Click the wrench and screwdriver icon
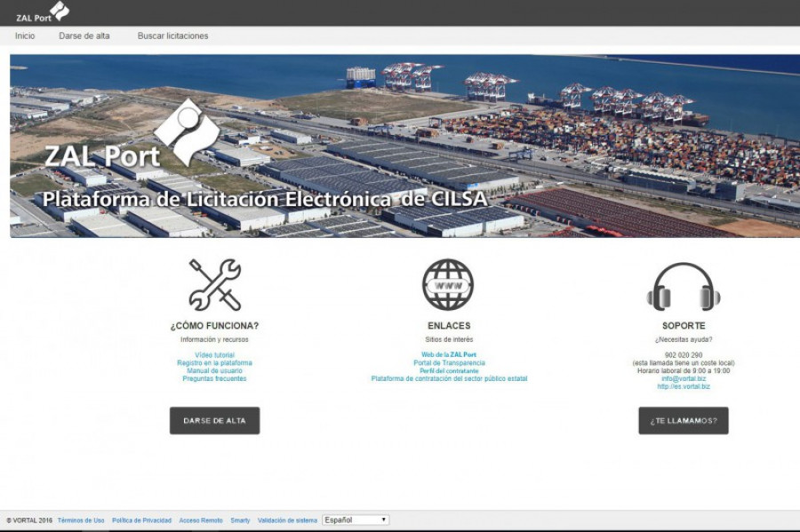 coord(215,284)
